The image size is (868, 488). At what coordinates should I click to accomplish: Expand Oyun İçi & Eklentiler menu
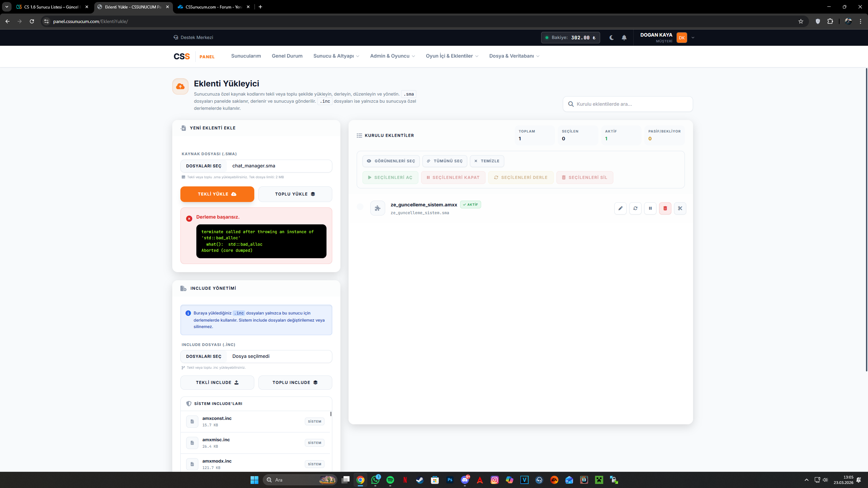coord(452,56)
